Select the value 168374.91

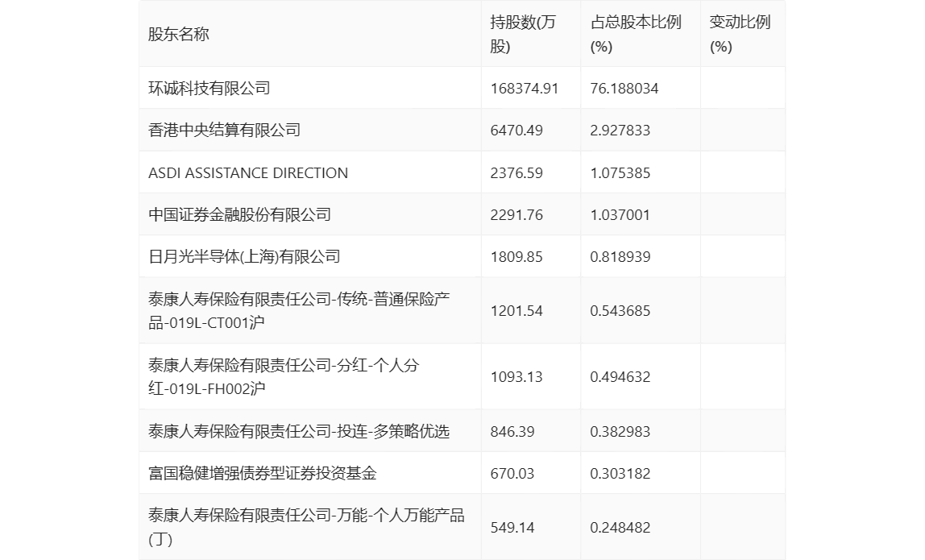pos(525,89)
